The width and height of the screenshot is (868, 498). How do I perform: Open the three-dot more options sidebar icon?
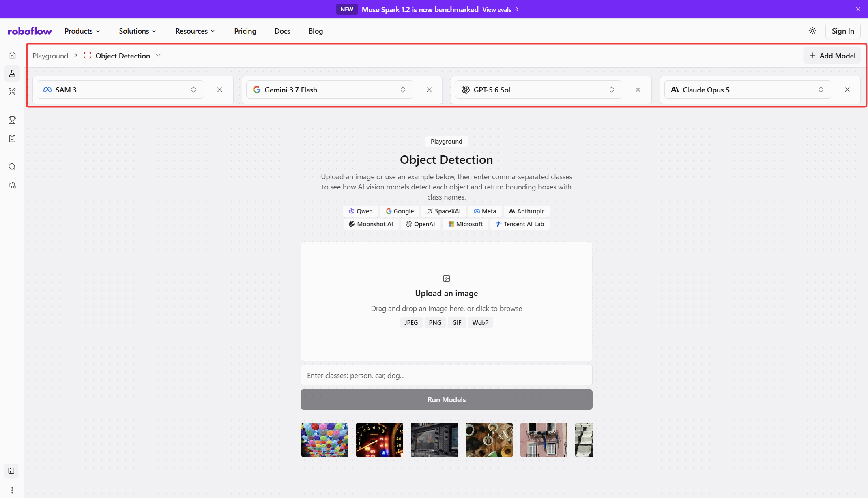click(x=12, y=490)
